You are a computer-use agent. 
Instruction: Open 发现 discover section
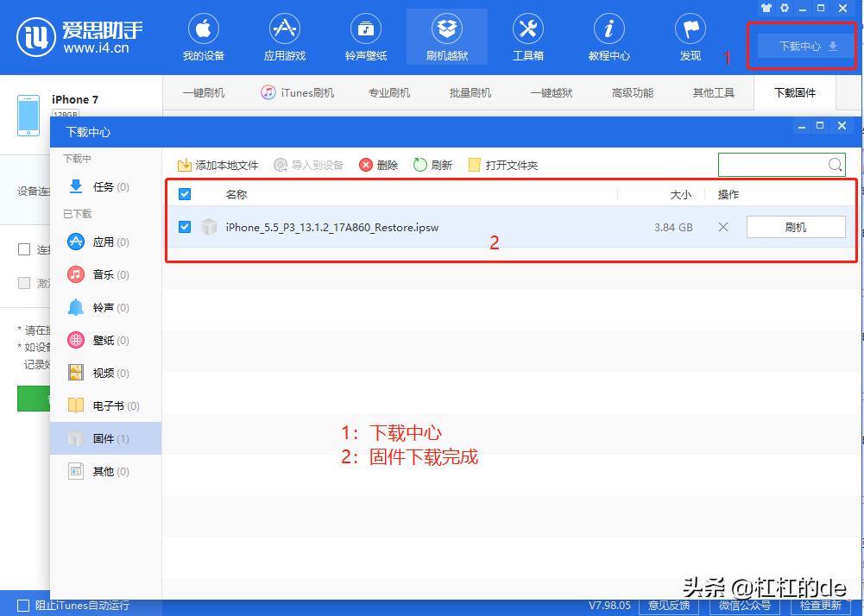690,37
